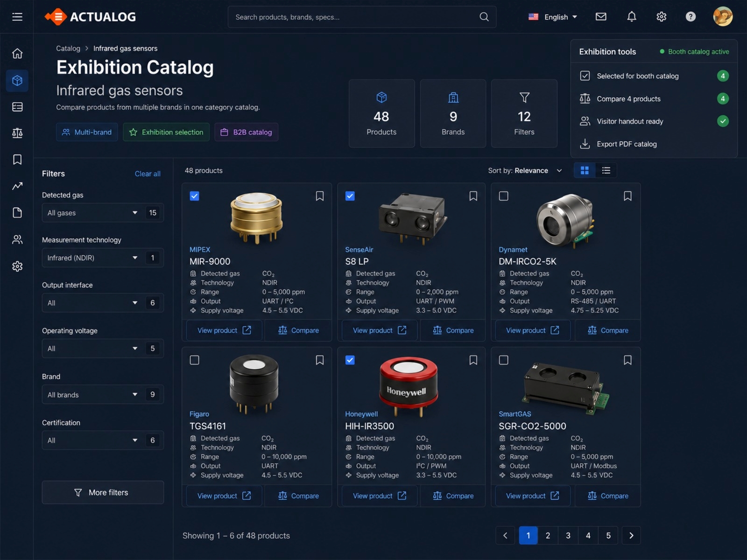The width and height of the screenshot is (747, 560).
Task: Clear all filters
Action: [x=148, y=174]
